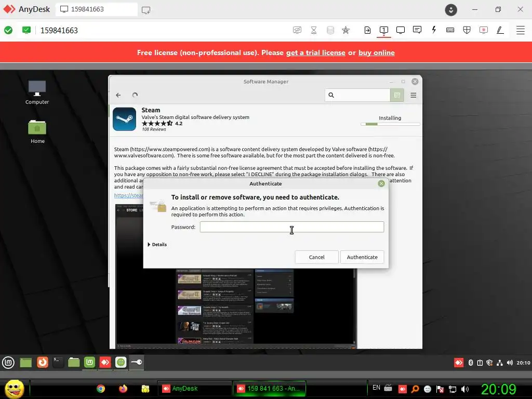Open the Files folder in Mint panel

click(74, 362)
